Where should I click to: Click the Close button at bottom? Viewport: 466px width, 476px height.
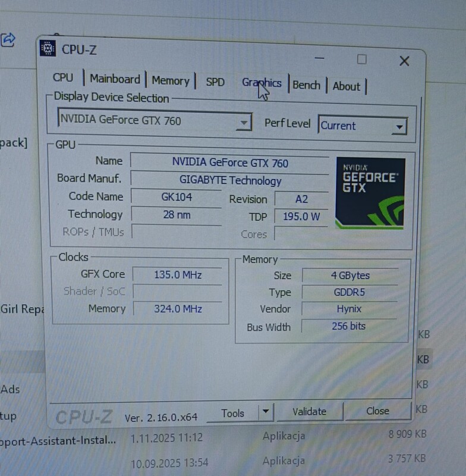coord(377,411)
